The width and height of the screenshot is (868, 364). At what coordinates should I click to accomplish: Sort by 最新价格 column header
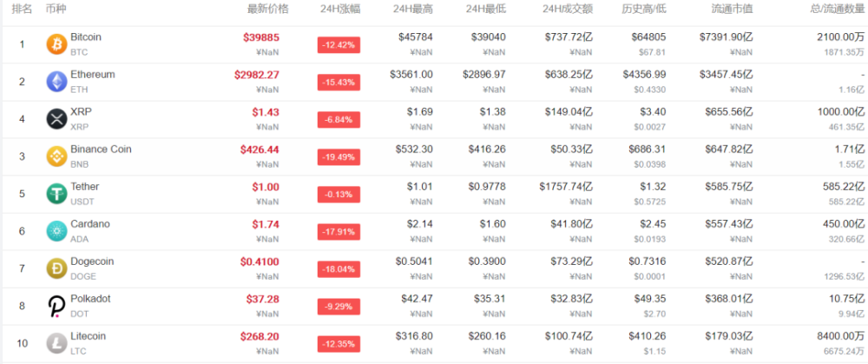tap(268, 9)
